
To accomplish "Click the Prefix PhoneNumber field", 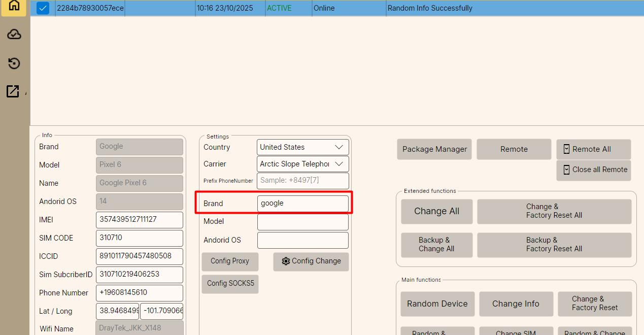I will 302,180.
